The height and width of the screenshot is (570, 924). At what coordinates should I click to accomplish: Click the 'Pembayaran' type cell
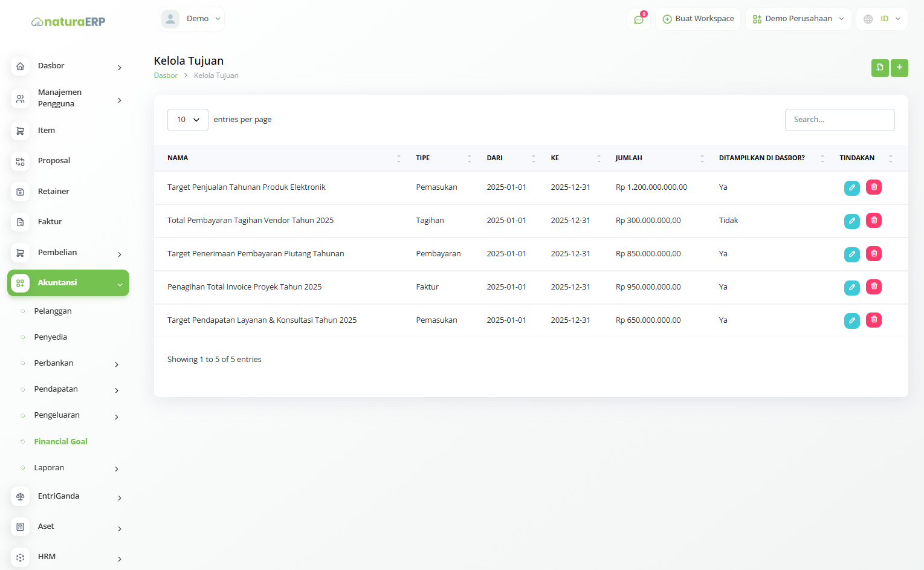[438, 254]
